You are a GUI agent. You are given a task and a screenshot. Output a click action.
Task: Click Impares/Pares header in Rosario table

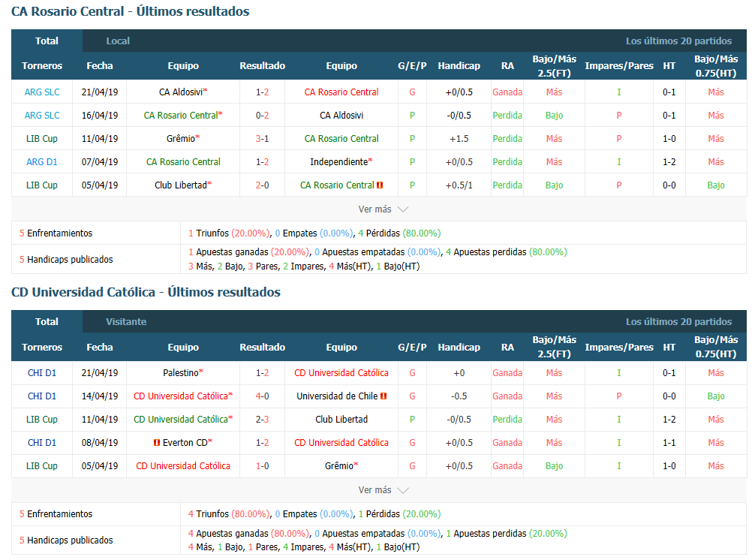[619, 66]
